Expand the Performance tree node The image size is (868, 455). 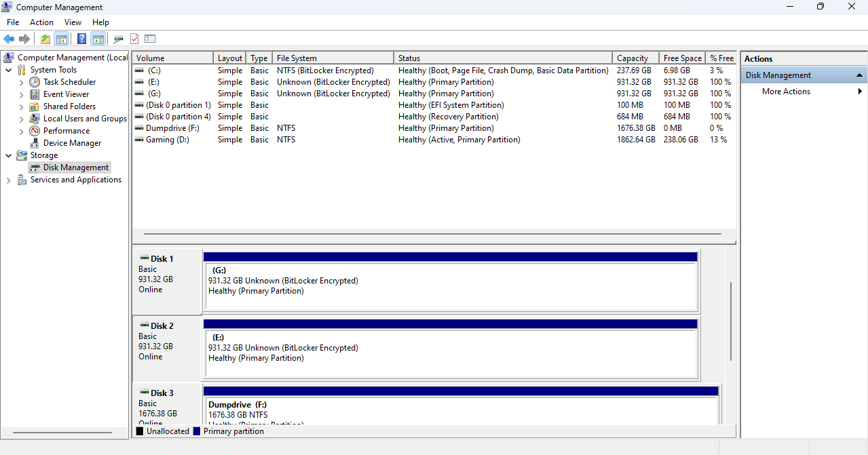click(x=22, y=131)
